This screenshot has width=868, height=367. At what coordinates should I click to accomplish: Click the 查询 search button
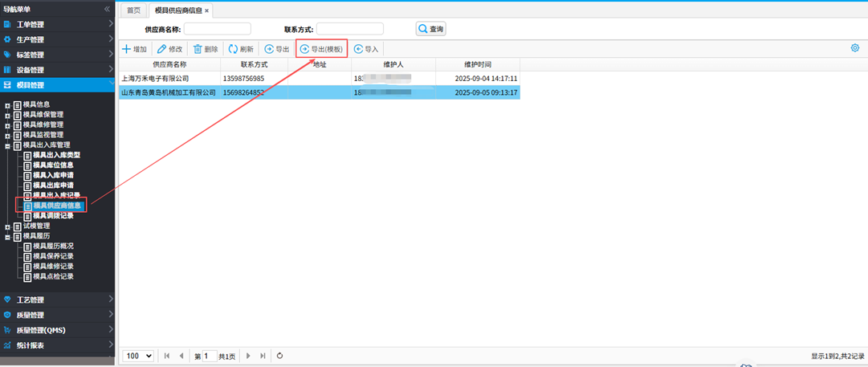coord(430,29)
